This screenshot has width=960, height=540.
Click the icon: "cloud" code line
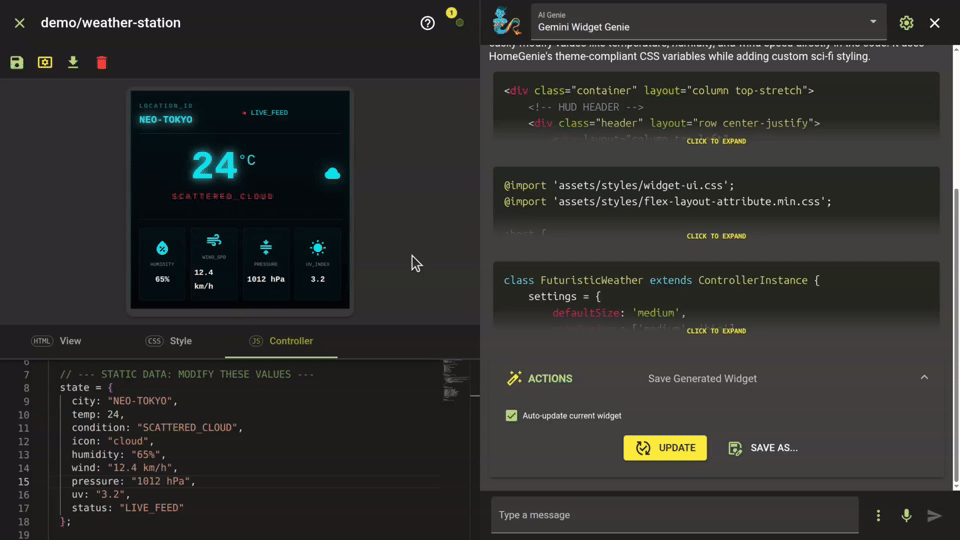113,441
